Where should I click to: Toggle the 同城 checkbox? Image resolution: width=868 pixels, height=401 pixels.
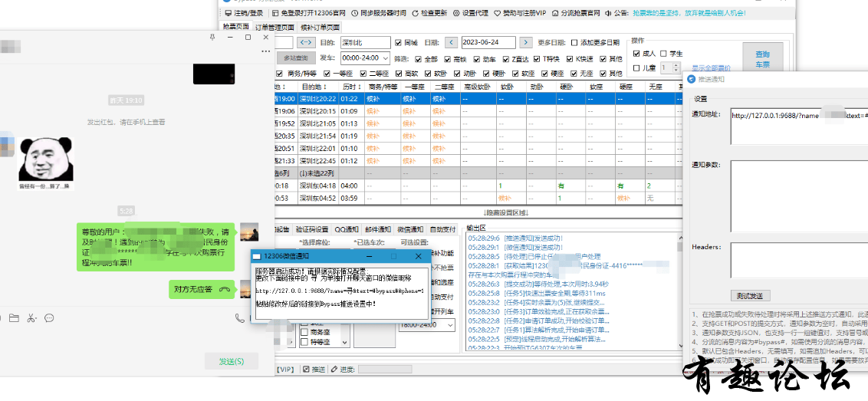tap(399, 43)
